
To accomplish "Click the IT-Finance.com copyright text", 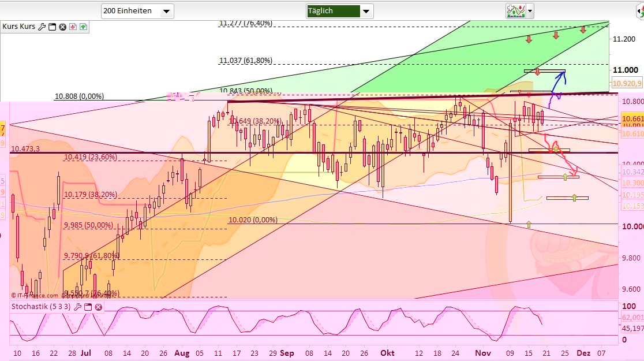I will click(x=35, y=295).
